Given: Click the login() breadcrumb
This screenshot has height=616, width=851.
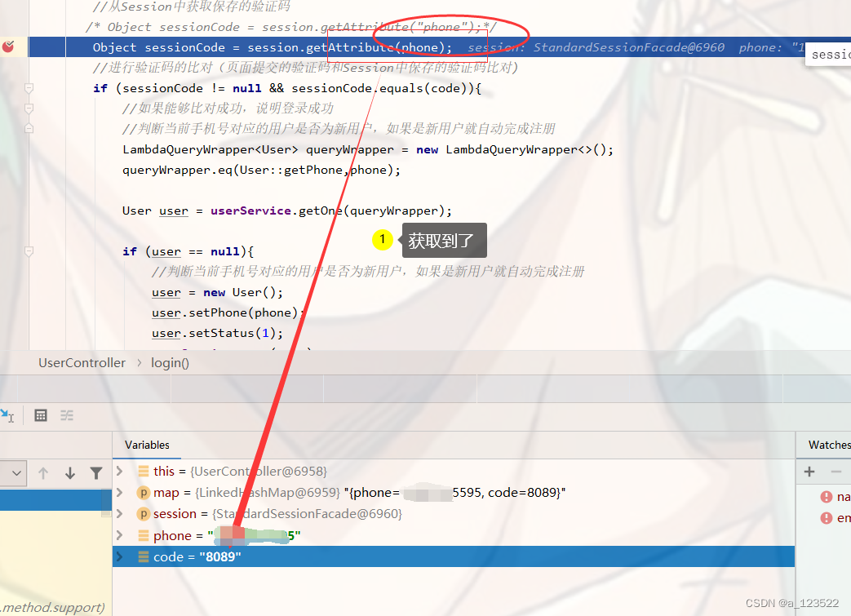Looking at the screenshot, I should pyautogui.click(x=168, y=362).
